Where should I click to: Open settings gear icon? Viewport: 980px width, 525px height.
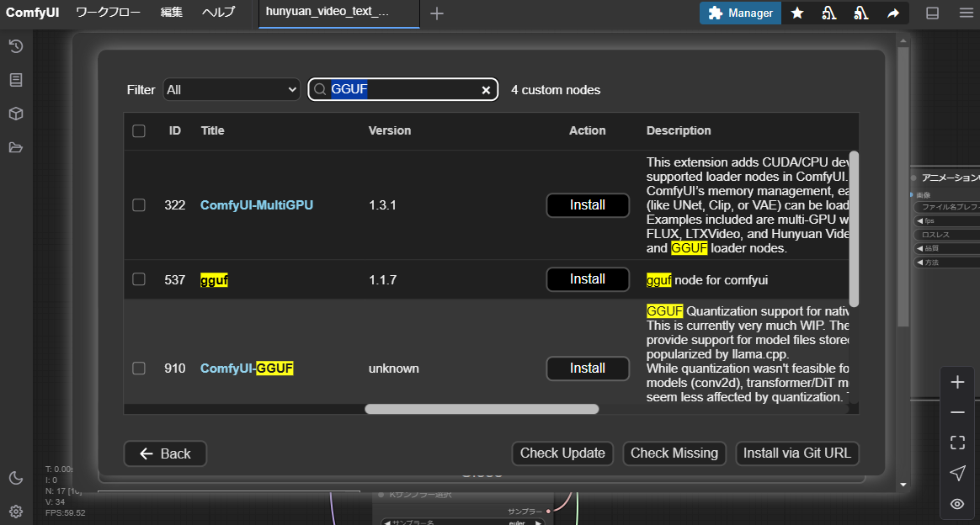(x=16, y=512)
